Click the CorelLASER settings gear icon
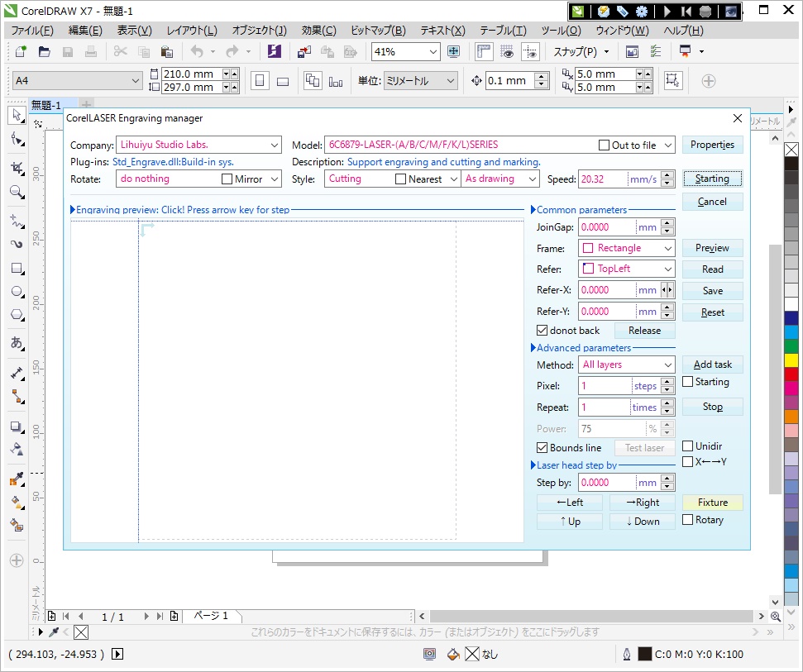Image resolution: width=803 pixels, height=672 pixels. click(642, 12)
